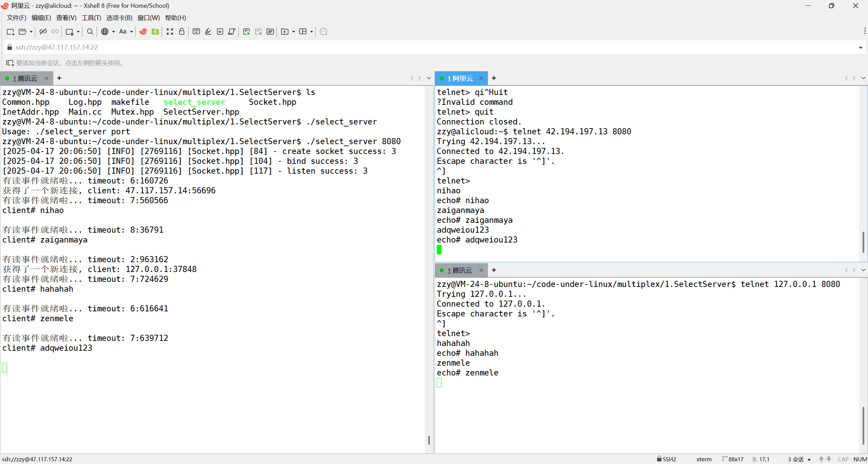Screen dimensions: 868x464
Task: Expand the encoding globe dropdown arrow
Action: [x=114, y=32]
